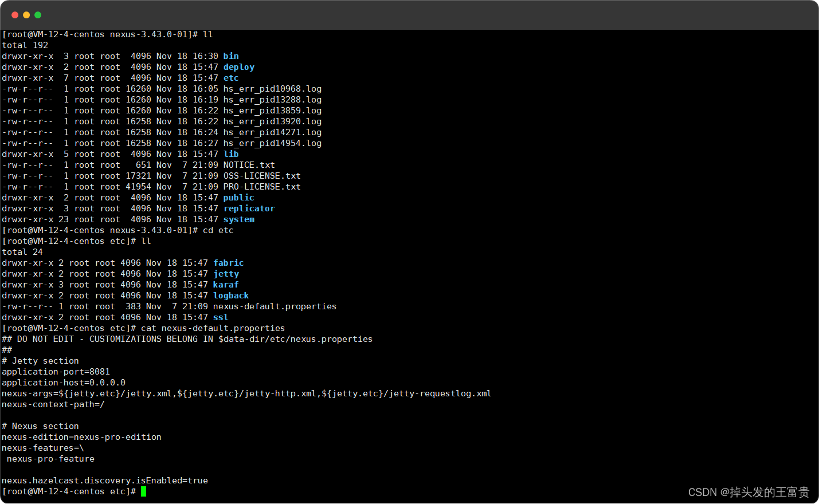Click the 'nexus-edition=nexus-pro-edition' line
This screenshot has height=504, width=819.
pos(81,437)
